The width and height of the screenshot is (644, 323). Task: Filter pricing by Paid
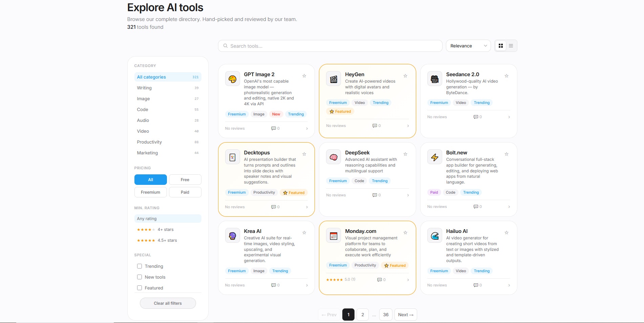185,192
